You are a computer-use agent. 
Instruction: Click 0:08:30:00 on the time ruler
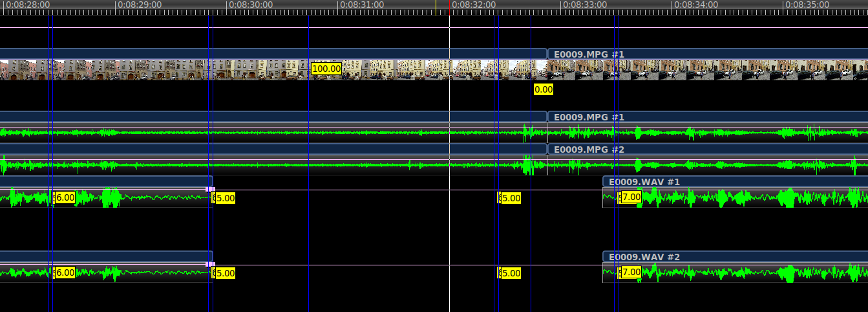pos(251,5)
